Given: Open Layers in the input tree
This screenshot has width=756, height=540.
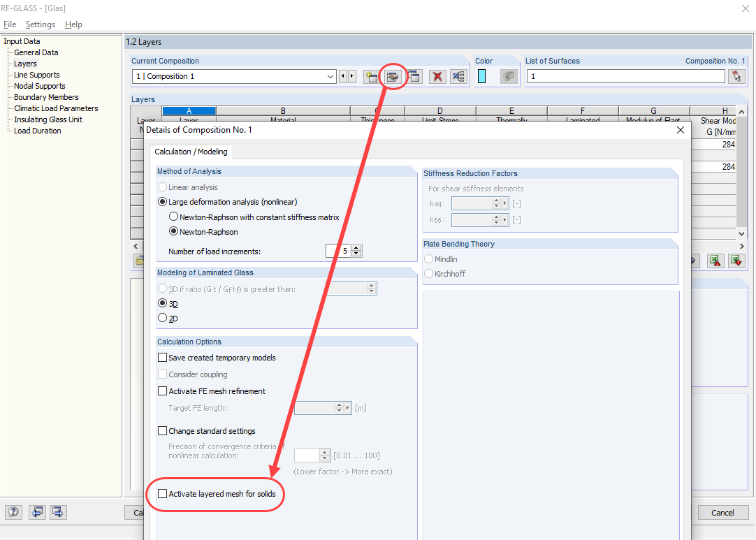Looking at the screenshot, I should (x=25, y=64).
